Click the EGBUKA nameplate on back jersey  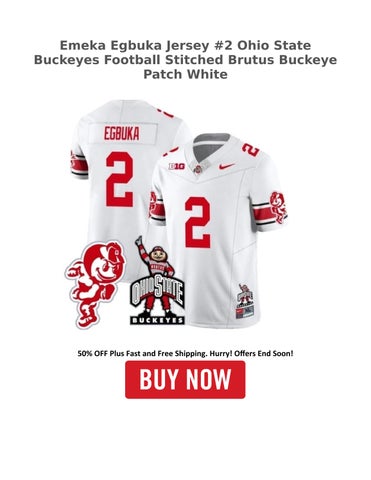[x=122, y=133]
